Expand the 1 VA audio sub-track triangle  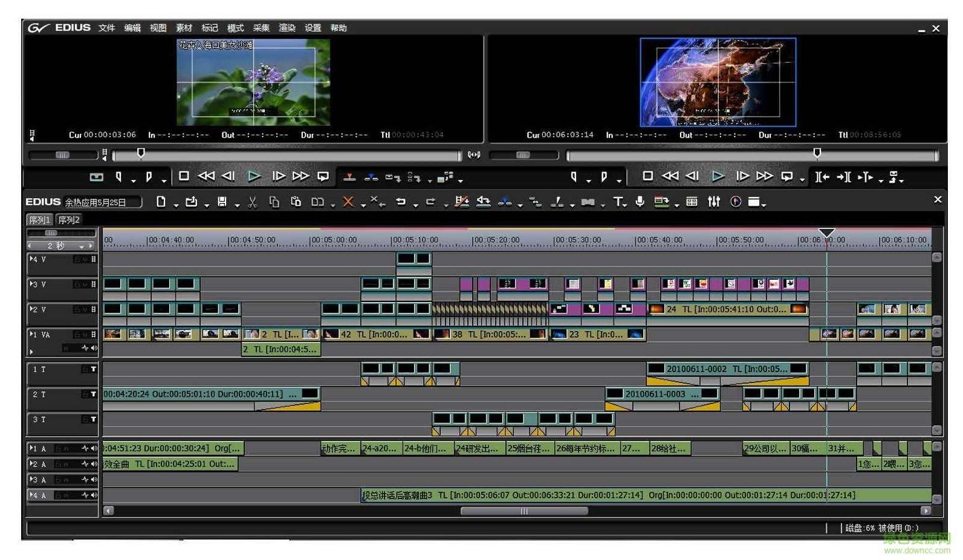point(31,352)
